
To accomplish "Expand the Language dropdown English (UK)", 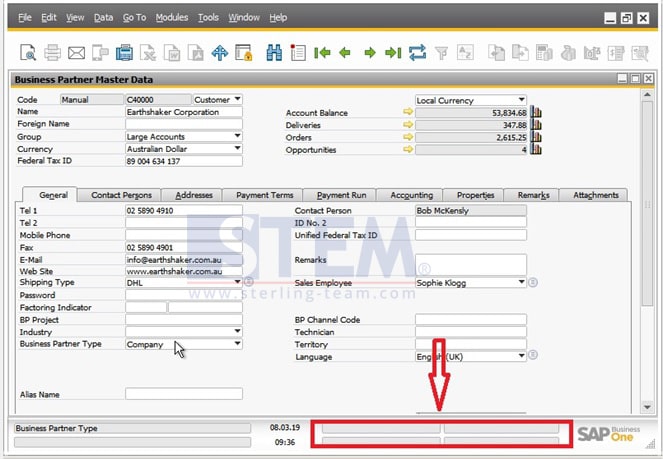I will 522,356.
